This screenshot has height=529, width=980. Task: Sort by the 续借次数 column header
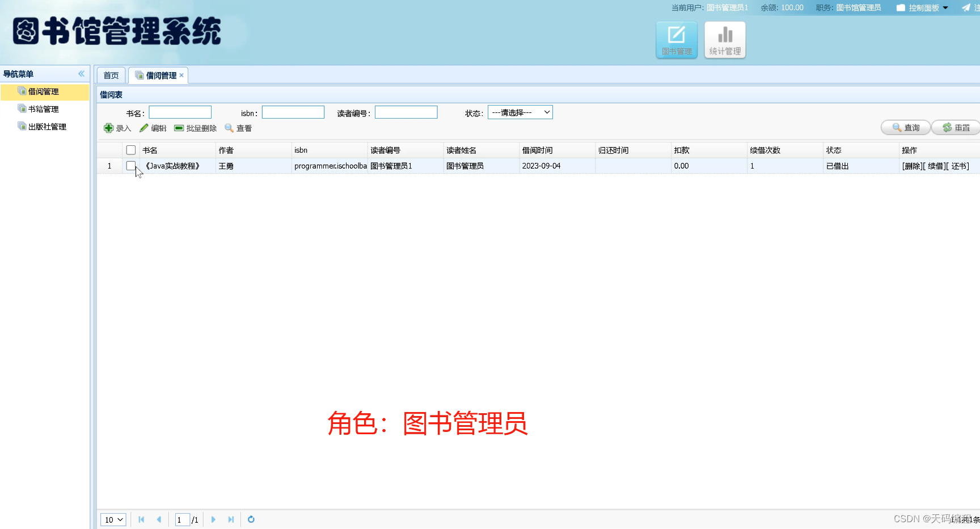[x=785, y=150]
